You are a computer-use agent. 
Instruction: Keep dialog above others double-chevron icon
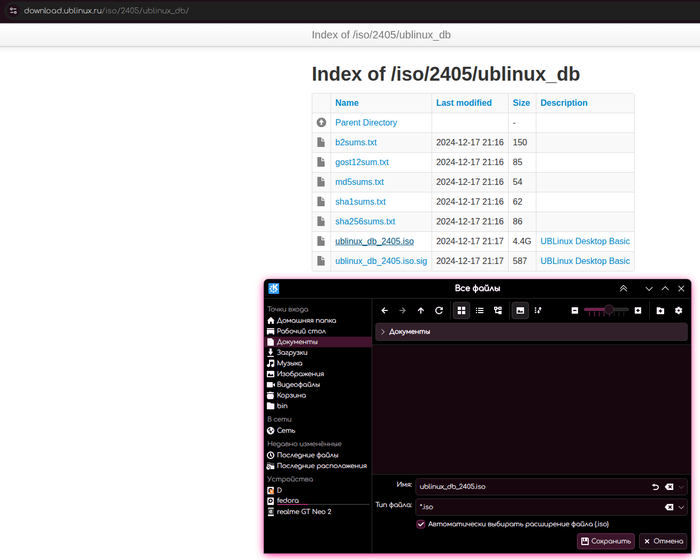coord(623,288)
